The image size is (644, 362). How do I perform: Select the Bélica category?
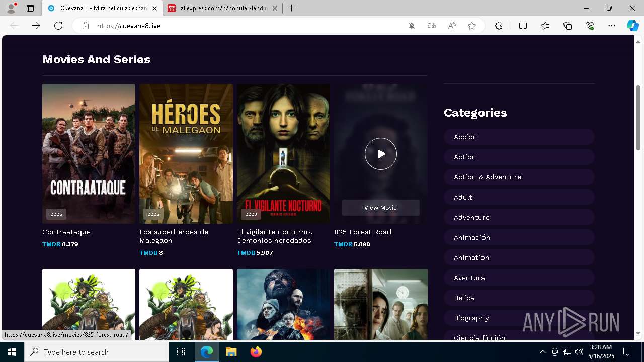coord(519,298)
